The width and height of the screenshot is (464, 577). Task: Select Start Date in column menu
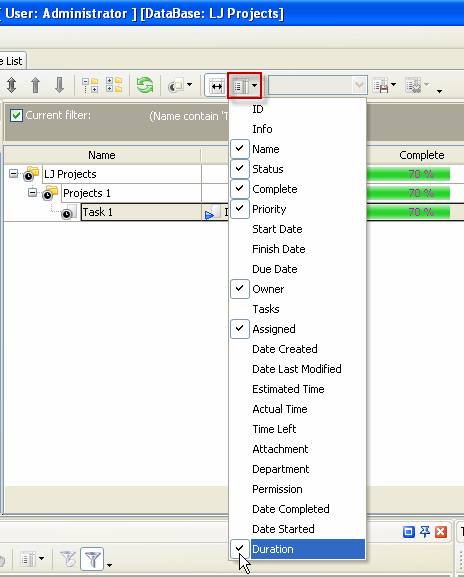[277, 229]
